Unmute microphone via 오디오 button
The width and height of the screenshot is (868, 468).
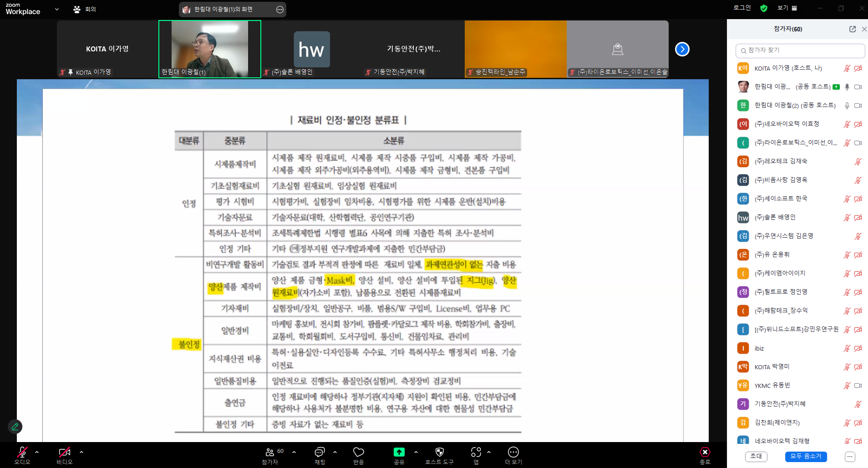pos(22,455)
